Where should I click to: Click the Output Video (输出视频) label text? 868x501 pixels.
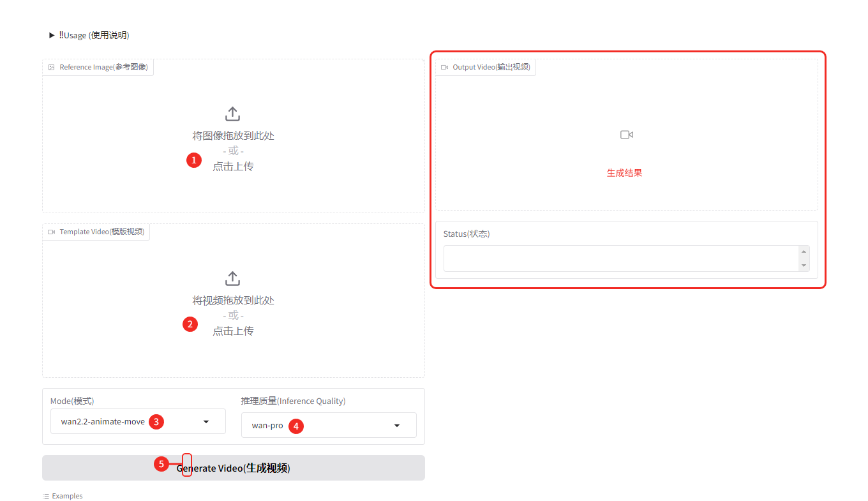tap(491, 68)
